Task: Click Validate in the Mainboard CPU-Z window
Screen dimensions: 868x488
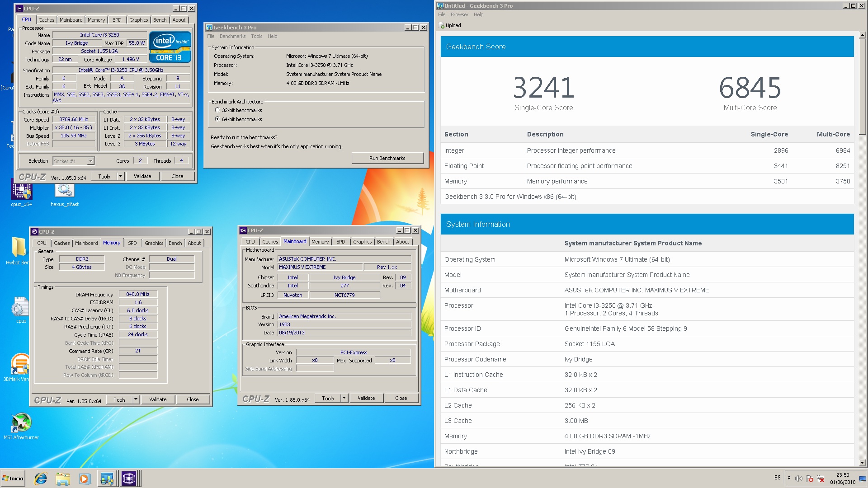Action: 366,398
